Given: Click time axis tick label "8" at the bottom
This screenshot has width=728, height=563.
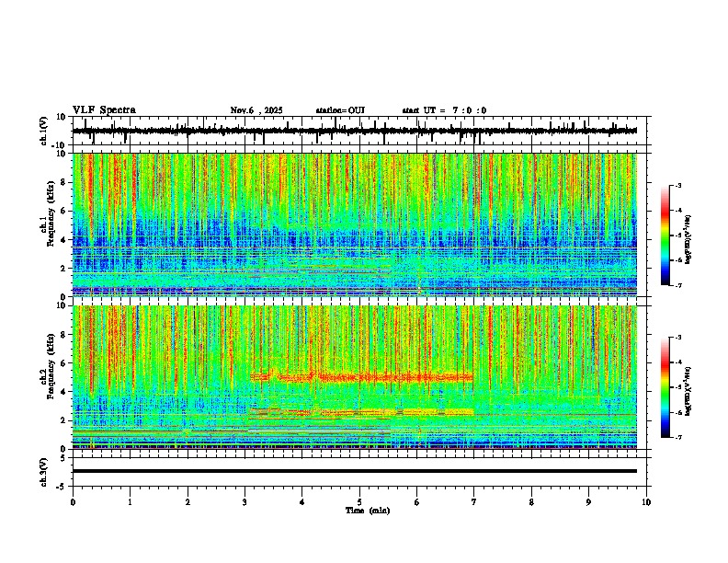Looking at the screenshot, I should (531, 502).
